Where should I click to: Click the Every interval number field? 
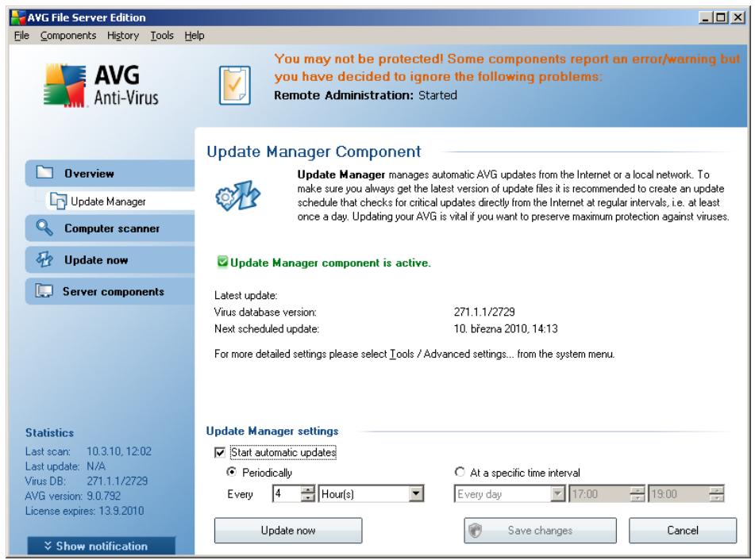[x=287, y=493]
